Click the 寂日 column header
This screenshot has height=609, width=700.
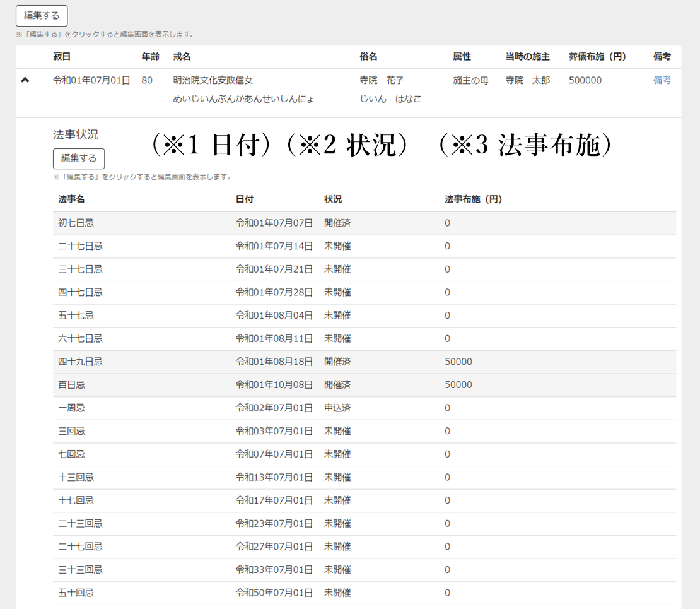[61, 57]
